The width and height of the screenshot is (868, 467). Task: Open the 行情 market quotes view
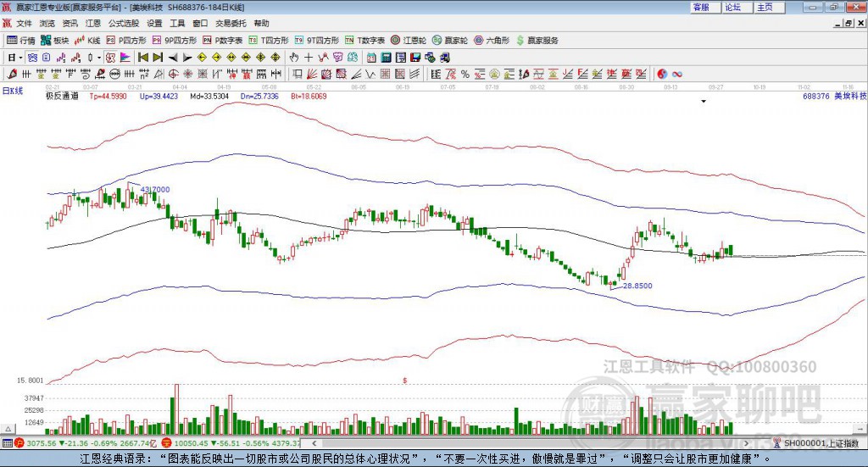[21, 41]
